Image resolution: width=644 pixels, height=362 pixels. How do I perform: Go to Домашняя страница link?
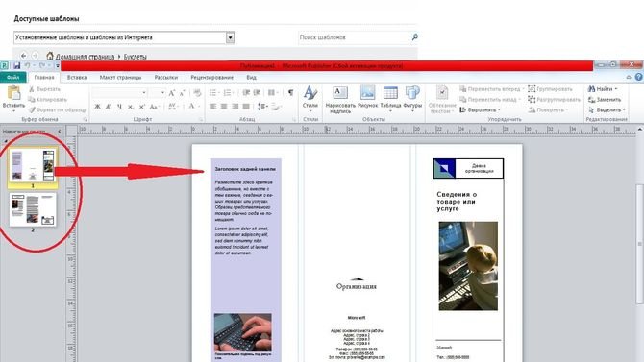(85, 57)
